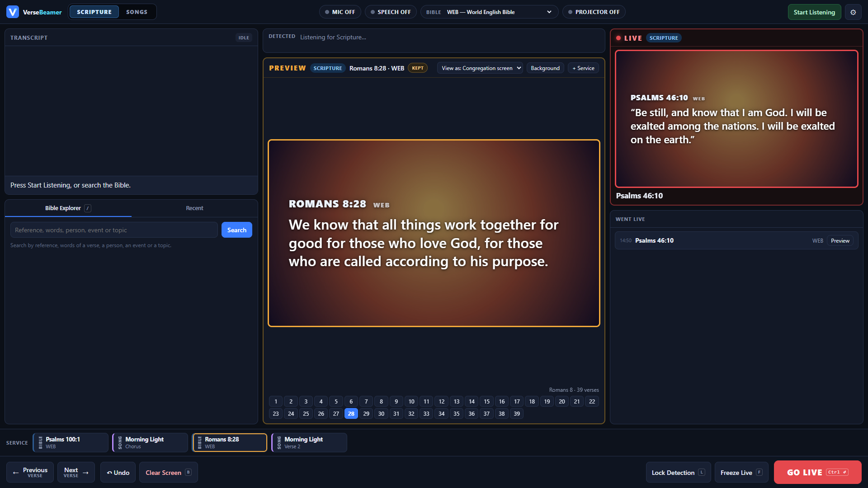
Task: Click the KEPT badge in preview header
Action: [418, 68]
